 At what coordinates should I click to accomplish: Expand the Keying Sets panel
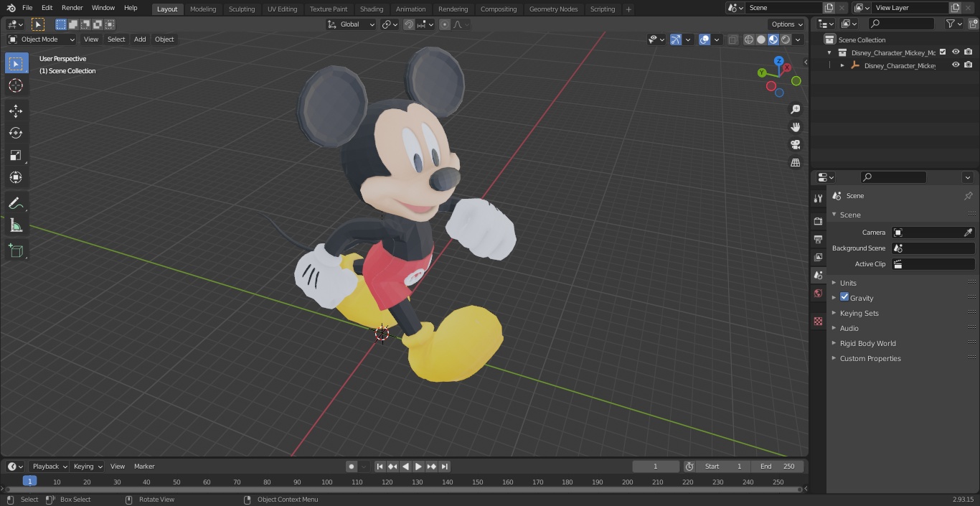click(859, 313)
